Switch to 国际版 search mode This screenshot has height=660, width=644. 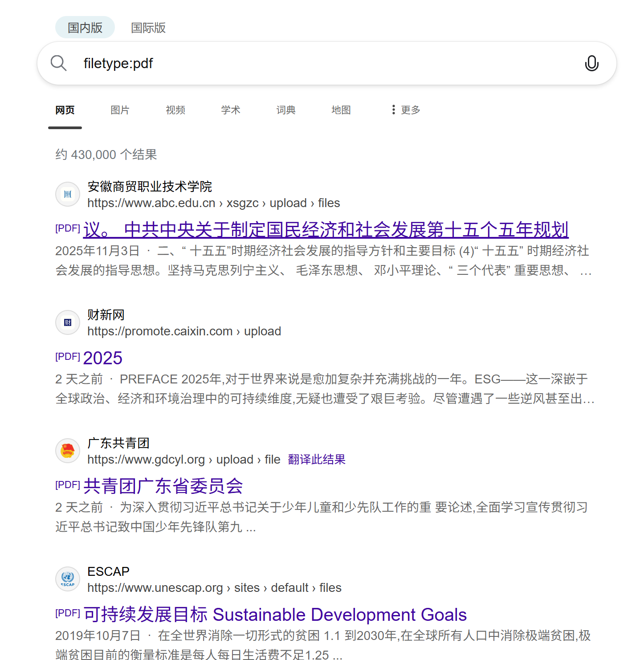point(148,28)
